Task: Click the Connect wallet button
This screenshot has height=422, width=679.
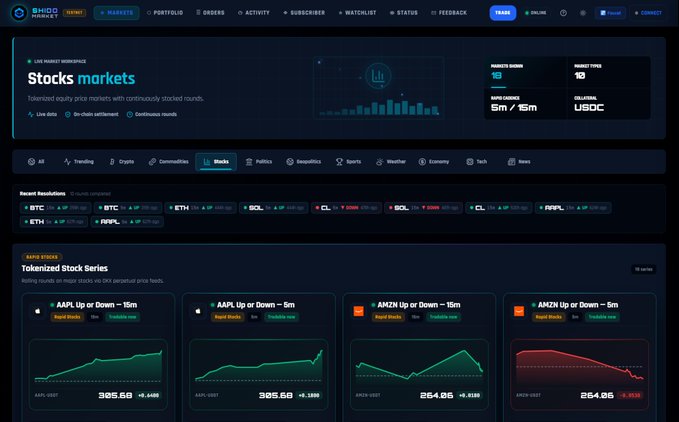Action: click(x=648, y=13)
